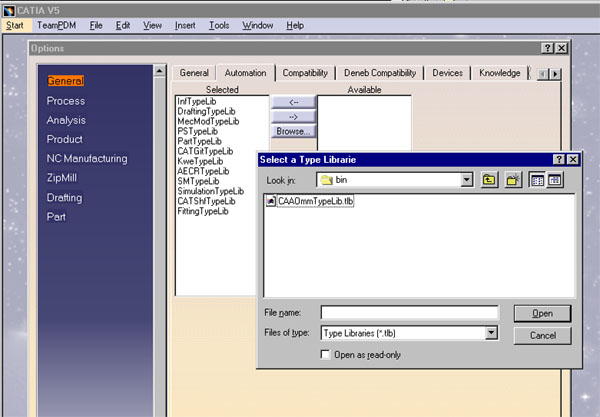This screenshot has width=600, height=417.
Task: Switch to the Compatibility tab
Action: tap(305, 73)
